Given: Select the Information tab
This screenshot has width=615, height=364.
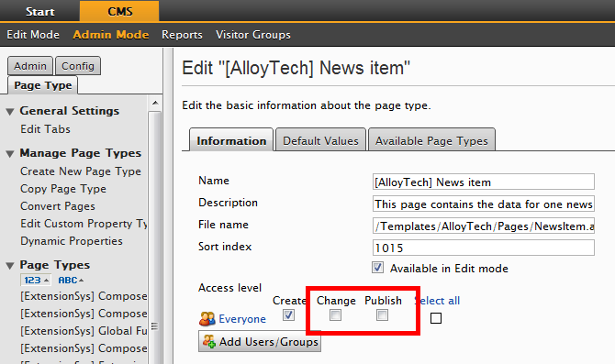Looking at the screenshot, I should coord(231,140).
